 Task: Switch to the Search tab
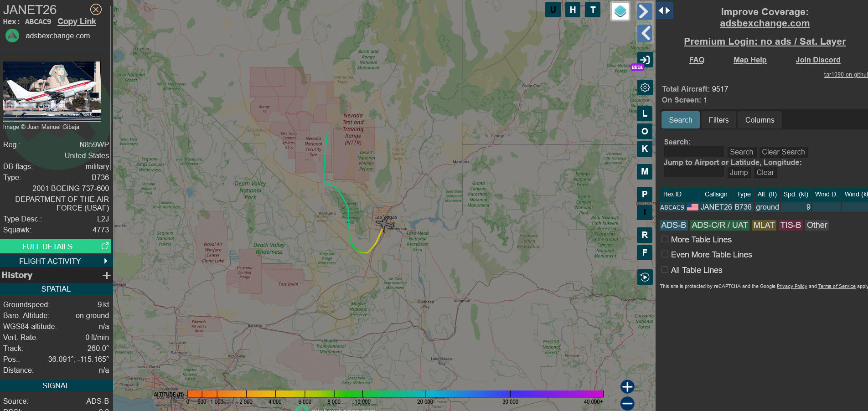(681, 120)
